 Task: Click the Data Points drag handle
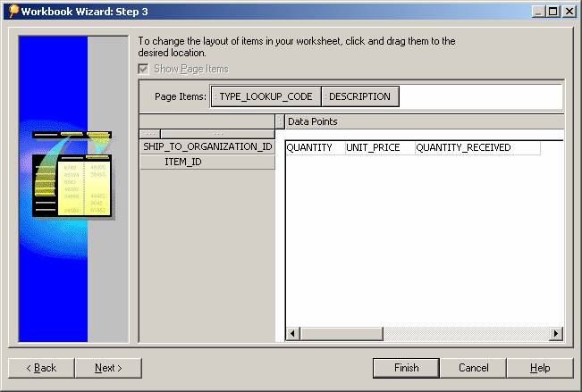pyautogui.click(x=280, y=121)
